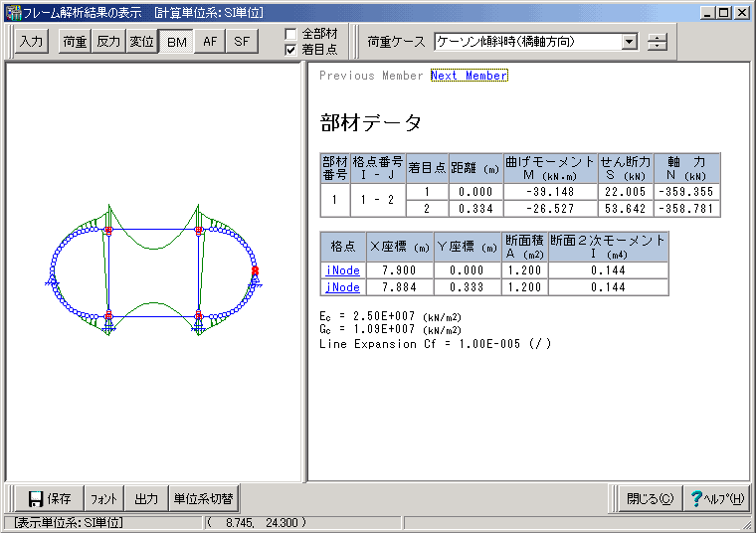Viewport: 756px width, 533px height.
Task: Click the red focus node at the diagram's right edge
Action: (x=255, y=270)
